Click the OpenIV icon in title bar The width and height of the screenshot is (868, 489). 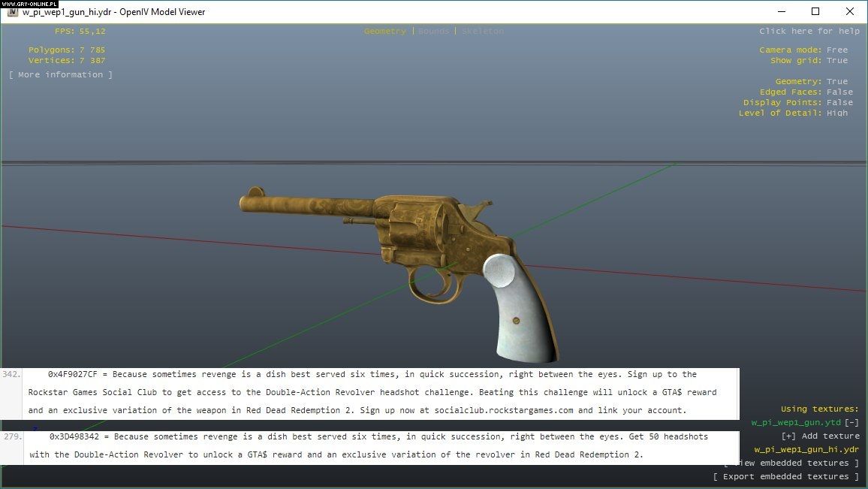[13, 12]
